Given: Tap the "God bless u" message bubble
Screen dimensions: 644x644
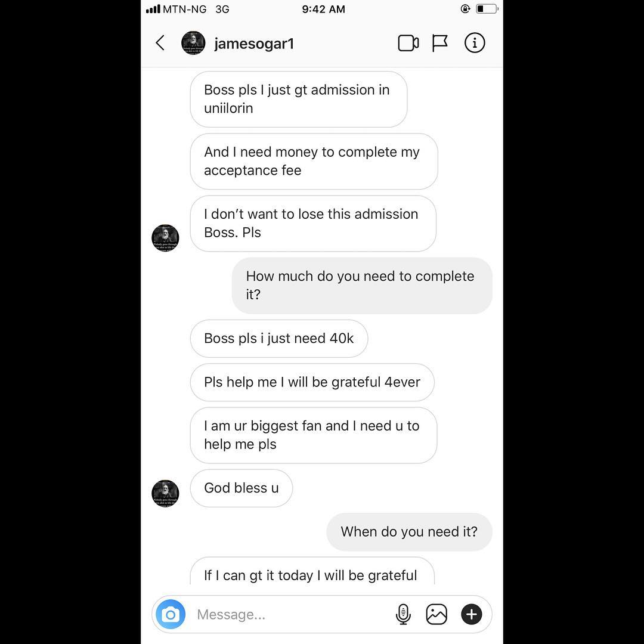Looking at the screenshot, I should tap(241, 488).
